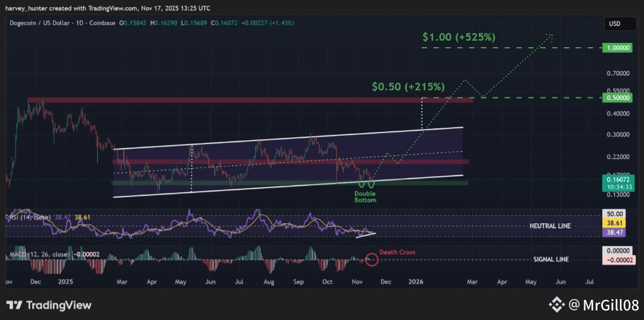The width and height of the screenshot is (644, 320).
Task: Click the TradingView logo icon
Action: (x=15, y=306)
